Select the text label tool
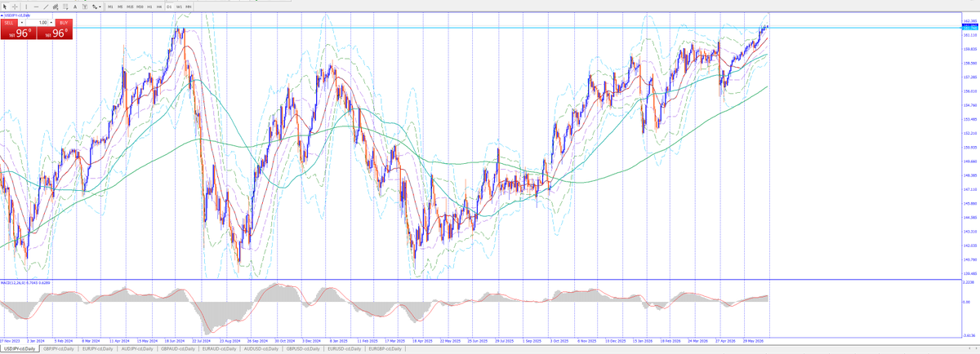980x354 pixels. pyautogui.click(x=85, y=7)
